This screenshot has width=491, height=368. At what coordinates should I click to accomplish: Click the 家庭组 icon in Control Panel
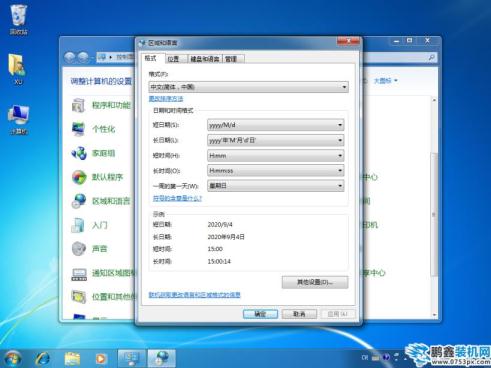tap(79, 153)
